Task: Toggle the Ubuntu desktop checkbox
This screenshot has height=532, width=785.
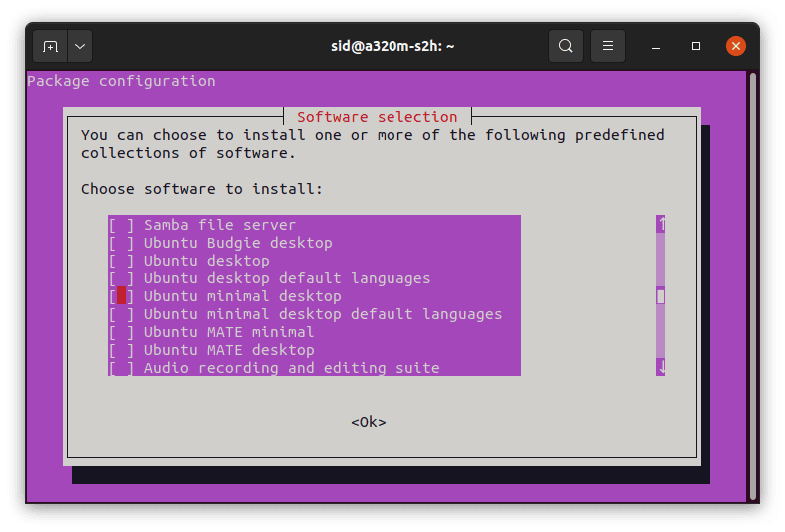Action: [x=121, y=261]
